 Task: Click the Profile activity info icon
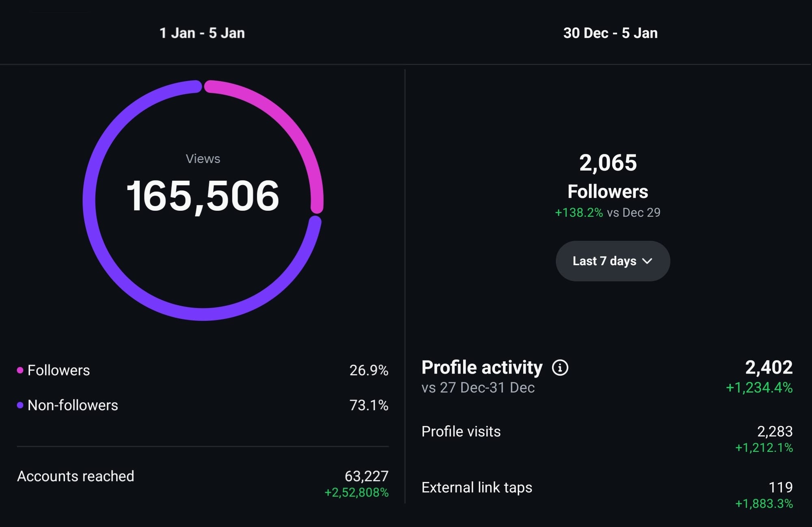(x=560, y=368)
